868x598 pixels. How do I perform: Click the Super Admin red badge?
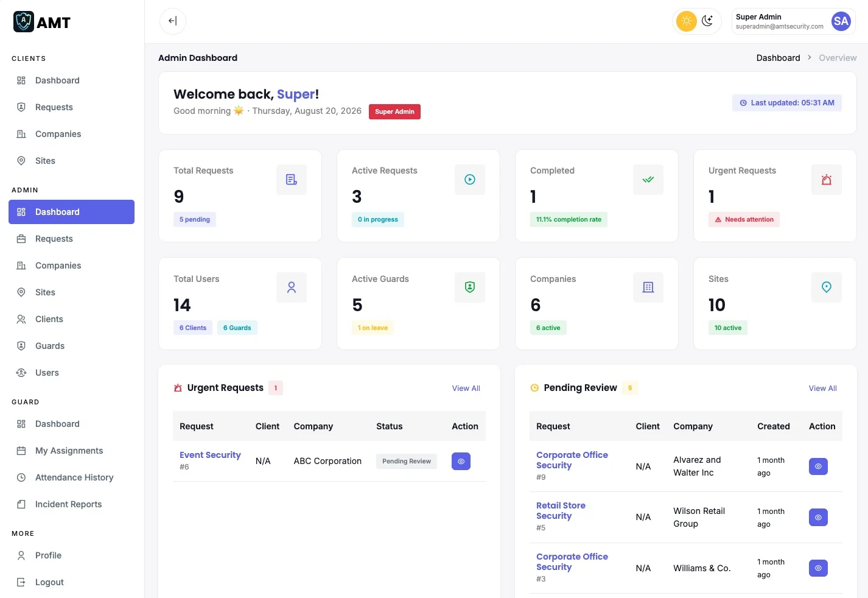tap(394, 111)
